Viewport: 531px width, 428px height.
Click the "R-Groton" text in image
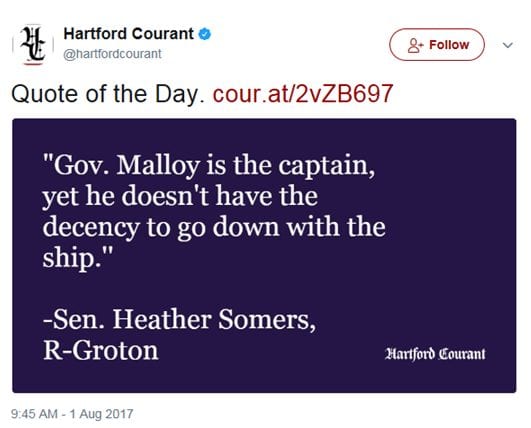pos(101,350)
